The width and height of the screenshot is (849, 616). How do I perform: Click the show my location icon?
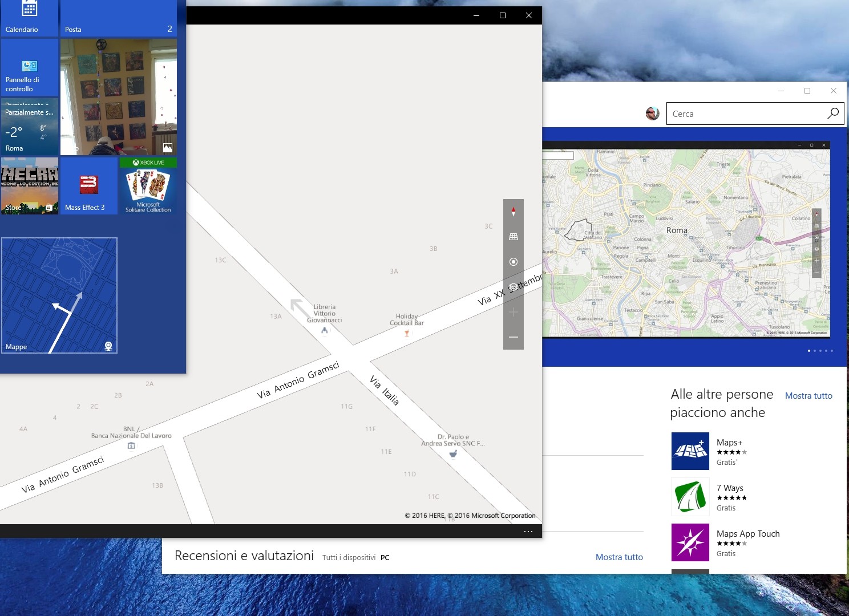coord(513,262)
